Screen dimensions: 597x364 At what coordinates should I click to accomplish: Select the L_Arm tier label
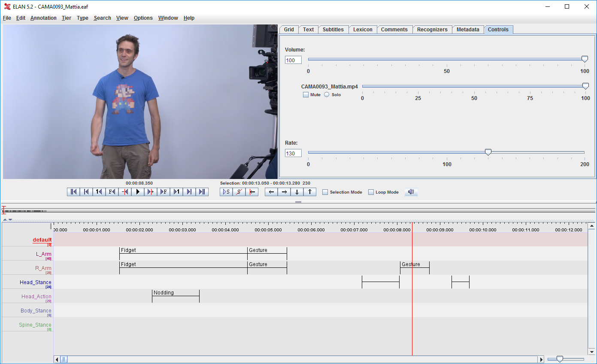43,254
